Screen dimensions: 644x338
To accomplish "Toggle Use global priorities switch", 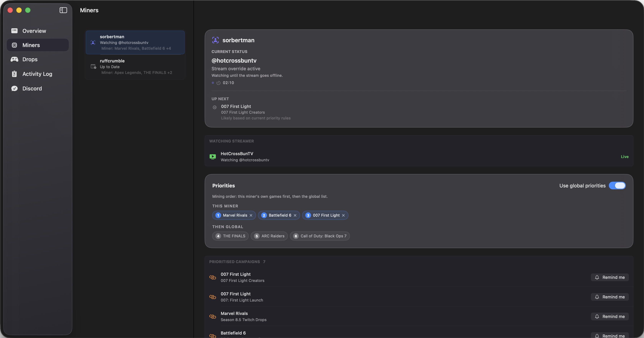I will (x=617, y=186).
